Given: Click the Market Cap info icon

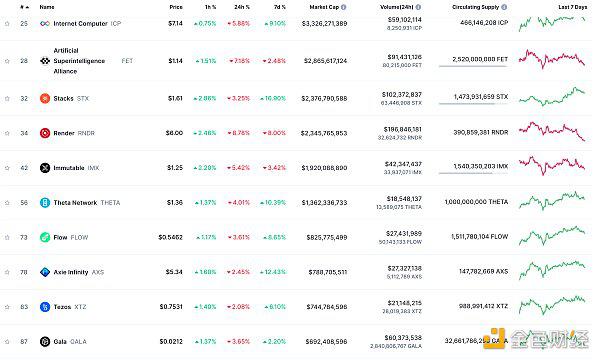Looking at the screenshot, I should [x=344, y=7].
